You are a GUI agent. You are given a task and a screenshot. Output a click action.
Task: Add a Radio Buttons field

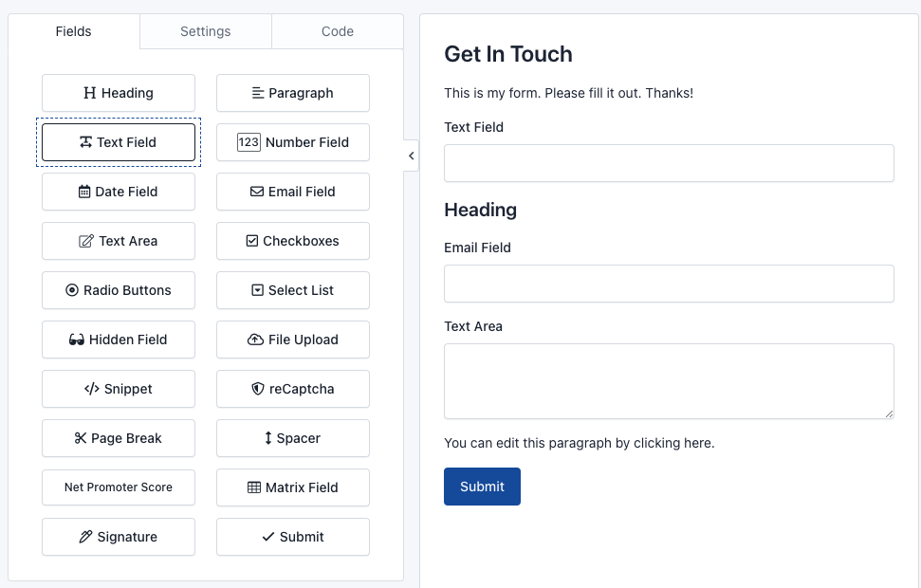(119, 290)
